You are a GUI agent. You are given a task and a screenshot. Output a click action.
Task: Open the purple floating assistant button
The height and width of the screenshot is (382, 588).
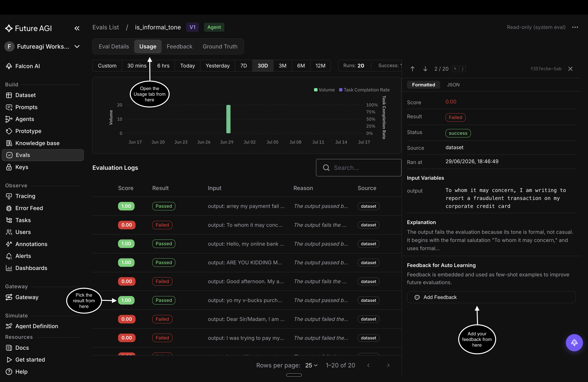point(574,343)
